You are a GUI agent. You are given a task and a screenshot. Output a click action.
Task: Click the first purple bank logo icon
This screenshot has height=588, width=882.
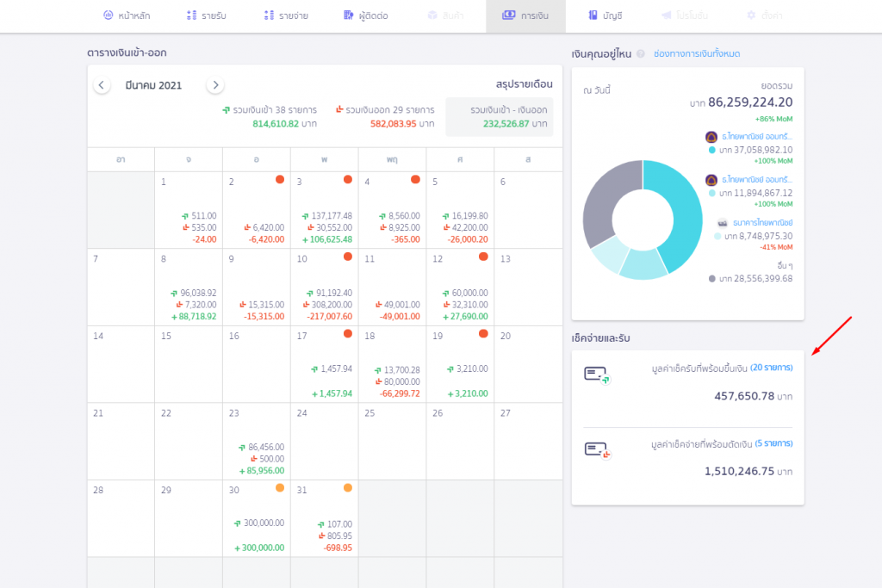tap(711, 136)
